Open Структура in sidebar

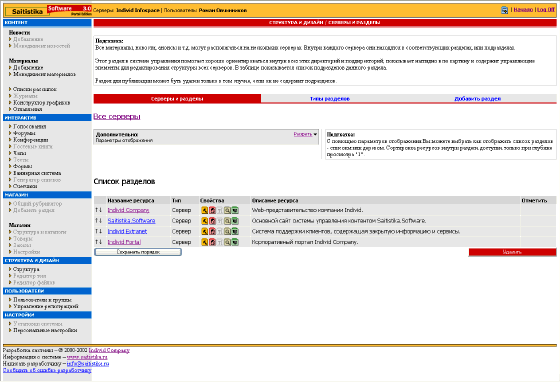tap(26, 269)
